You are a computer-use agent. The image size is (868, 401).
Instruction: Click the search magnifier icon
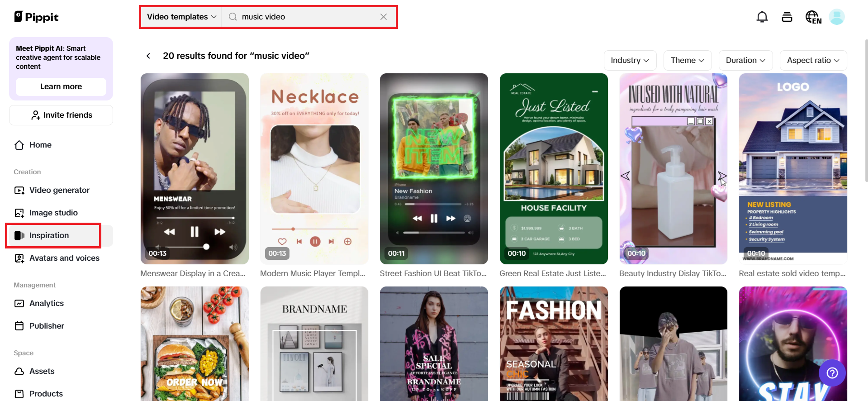[x=233, y=17]
